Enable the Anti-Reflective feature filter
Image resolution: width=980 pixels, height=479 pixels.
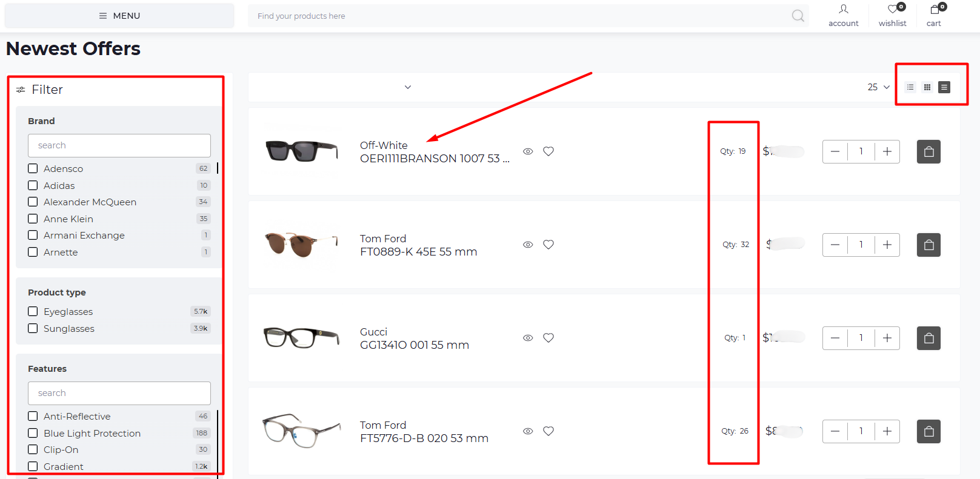[33, 416]
